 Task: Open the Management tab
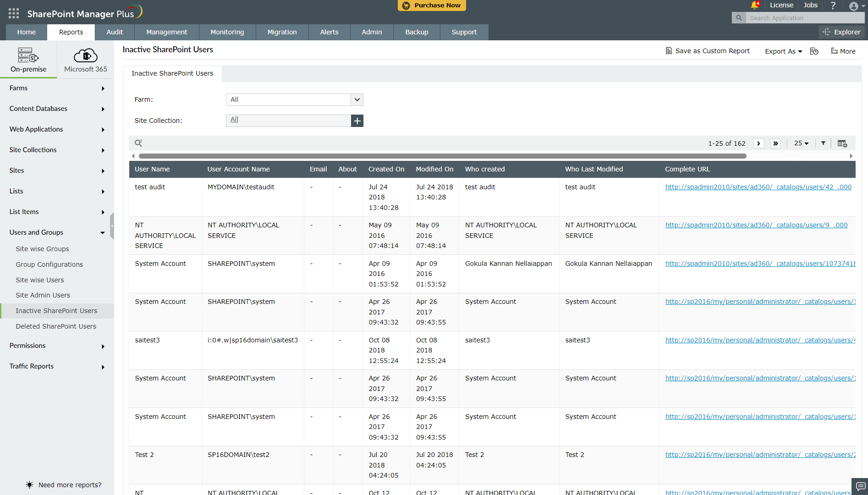167,32
